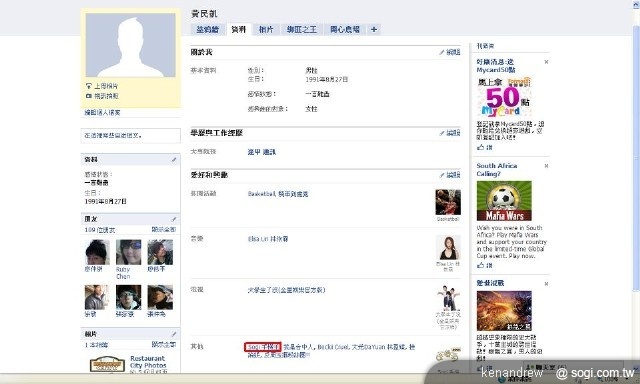This screenshot has width=640, height=384.
Task: Click the pencil icon in the friends box header
Action: click(174, 219)
